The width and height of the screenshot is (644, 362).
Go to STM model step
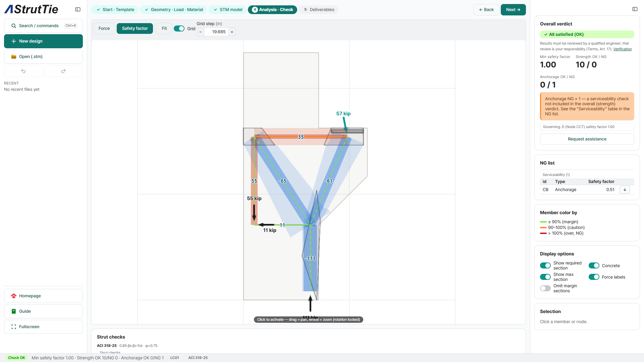coord(228,10)
